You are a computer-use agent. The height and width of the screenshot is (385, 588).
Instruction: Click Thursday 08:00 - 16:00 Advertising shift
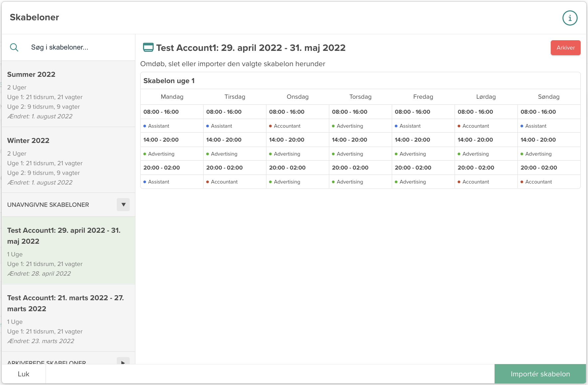pyautogui.click(x=350, y=126)
